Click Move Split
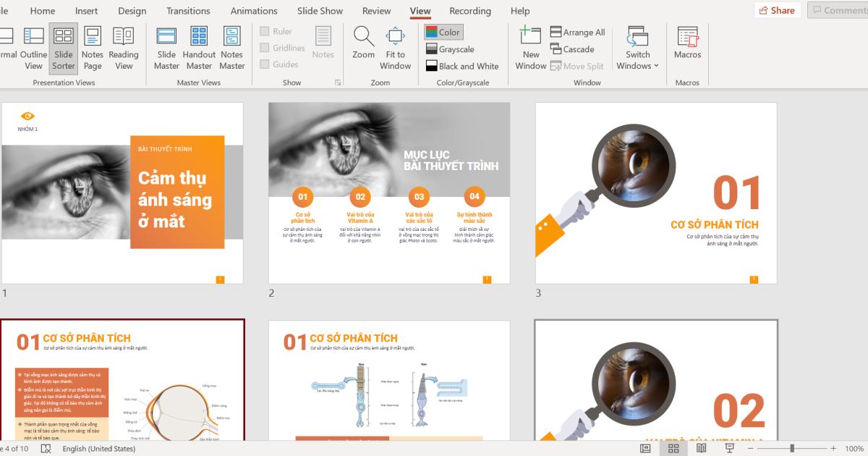The width and height of the screenshot is (868, 456). coord(577,66)
